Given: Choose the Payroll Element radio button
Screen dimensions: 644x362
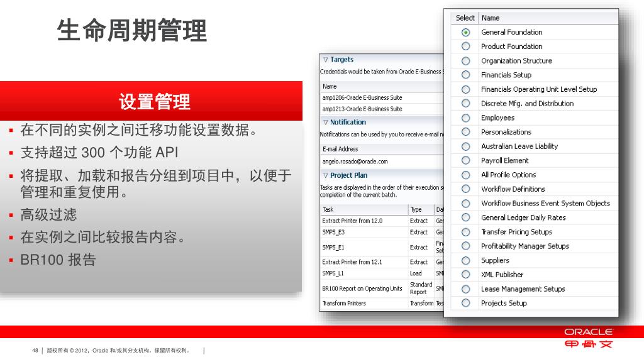Looking at the screenshot, I should coord(465,160).
